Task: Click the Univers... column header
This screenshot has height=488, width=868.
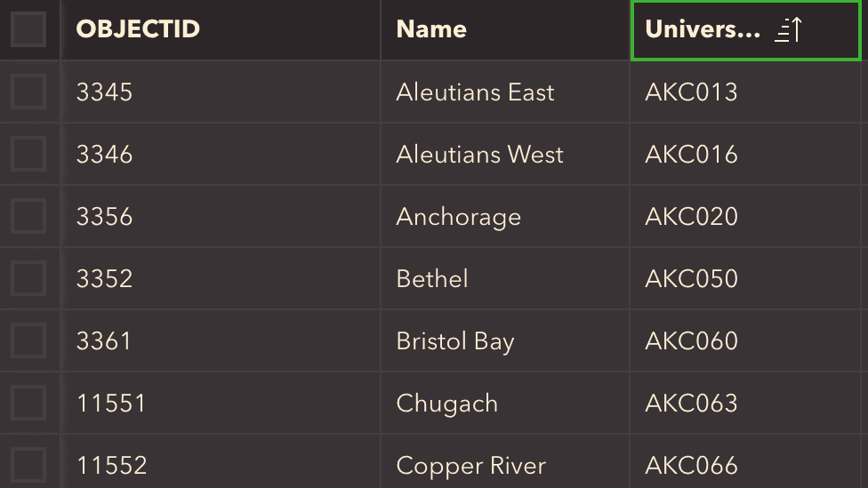Action: (x=745, y=30)
